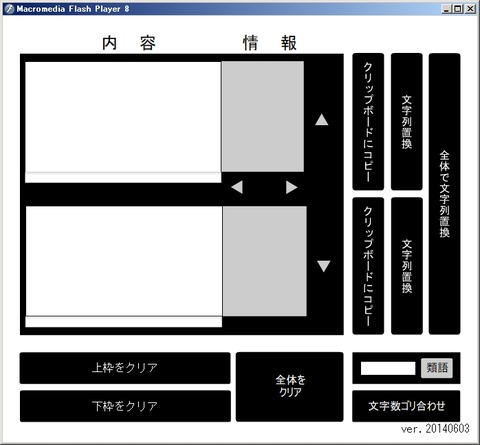Click the ver. 20140603 text

pos(435,429)
